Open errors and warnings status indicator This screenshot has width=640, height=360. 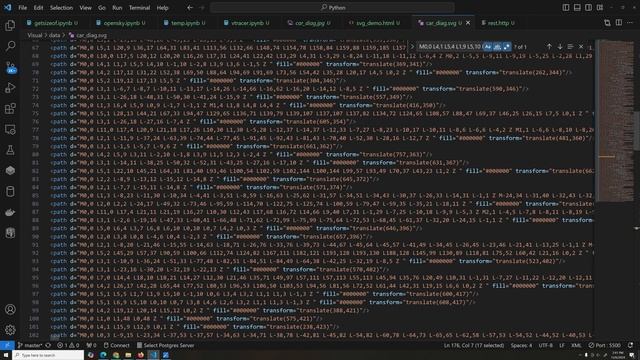[68, 345]
